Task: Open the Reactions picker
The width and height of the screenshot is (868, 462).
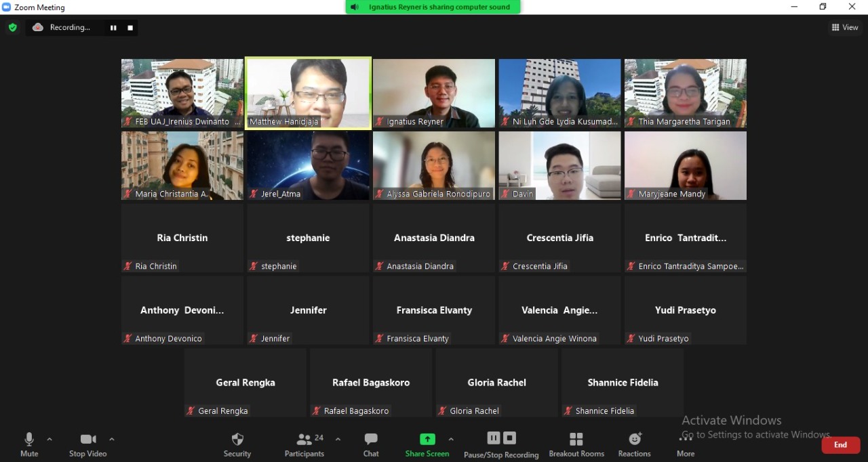Action: (x=635, y=444)
